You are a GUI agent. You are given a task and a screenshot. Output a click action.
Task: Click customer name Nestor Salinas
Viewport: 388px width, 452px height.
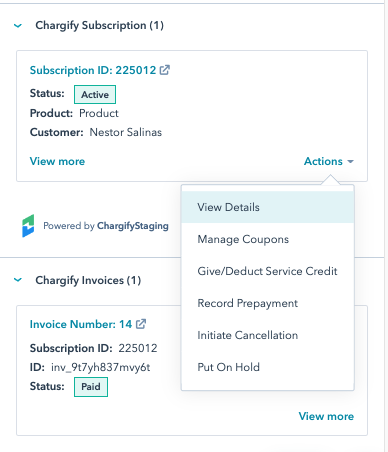pos(126,132)
